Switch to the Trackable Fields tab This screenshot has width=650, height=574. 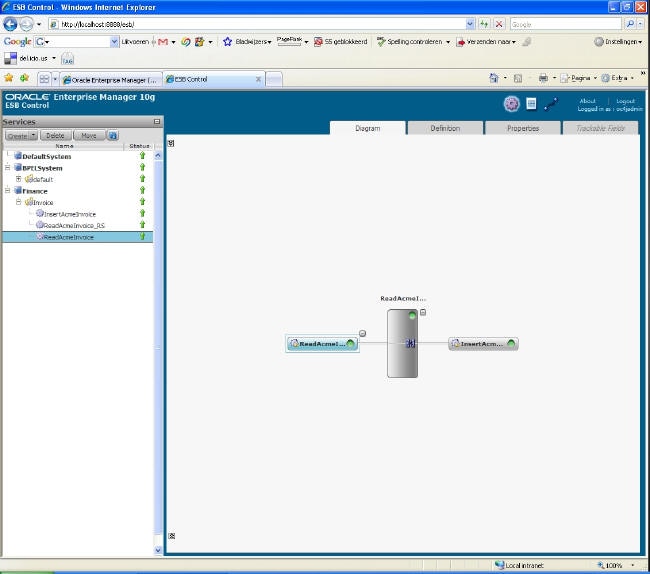click(600, 128)
